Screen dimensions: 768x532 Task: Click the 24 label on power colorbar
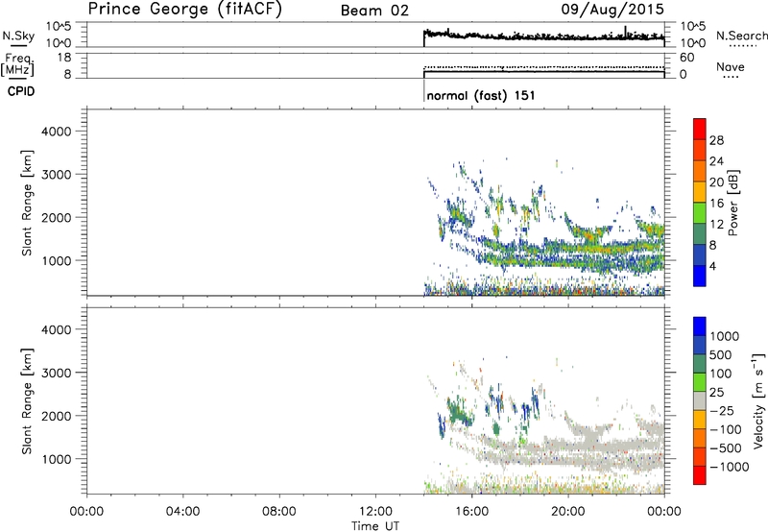[x=716, y=161]
